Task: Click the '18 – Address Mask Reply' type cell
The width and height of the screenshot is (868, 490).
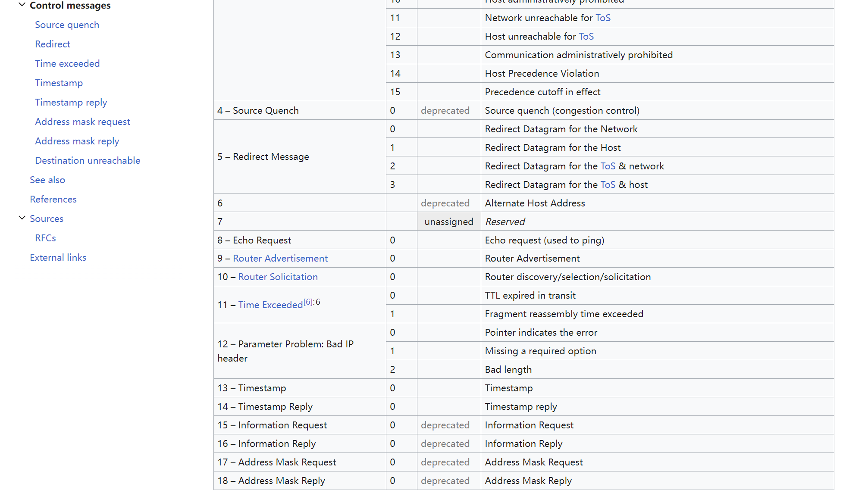Action: click(x=300, y=481)
